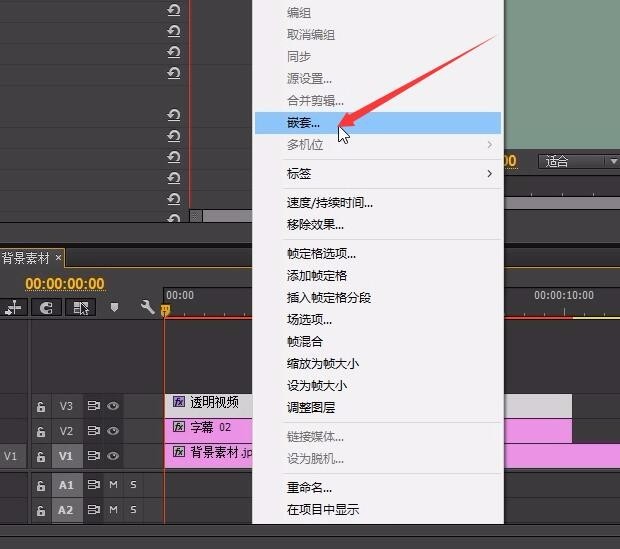
Task: Toggle sync lock for track A1
Action: click(x=94, y=485)
